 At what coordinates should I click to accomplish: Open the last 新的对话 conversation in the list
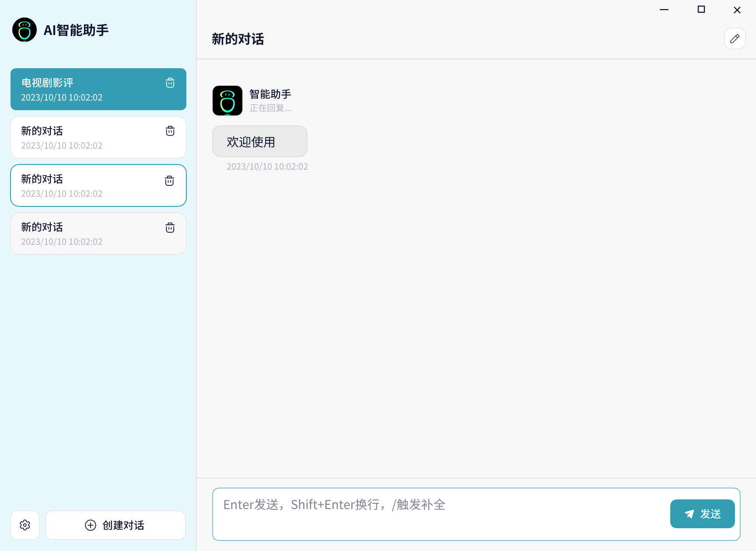[x=98, y=234]
